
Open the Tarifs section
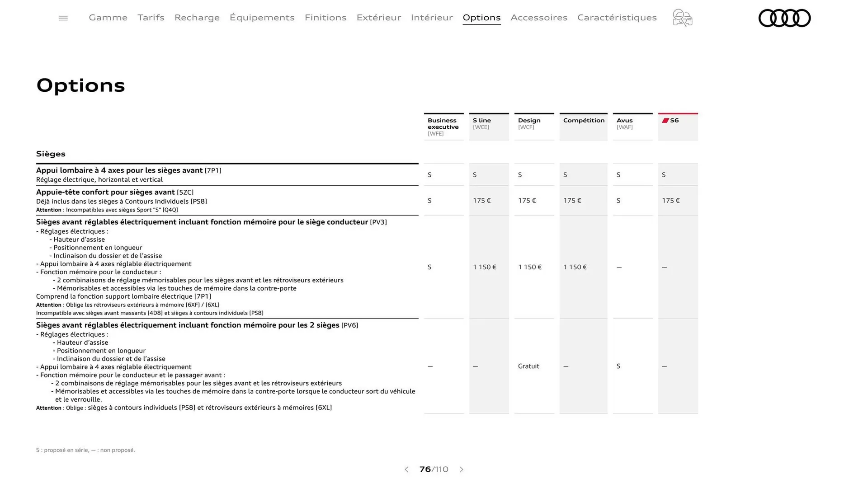click(151, 18)
